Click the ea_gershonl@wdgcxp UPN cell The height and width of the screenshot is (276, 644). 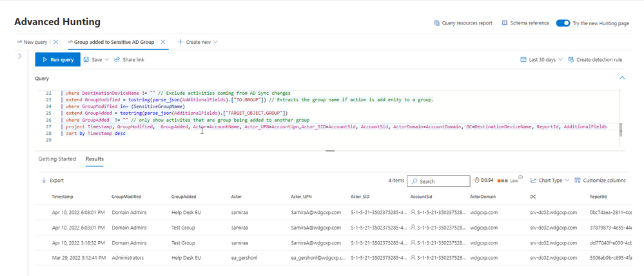pos(318,259)
